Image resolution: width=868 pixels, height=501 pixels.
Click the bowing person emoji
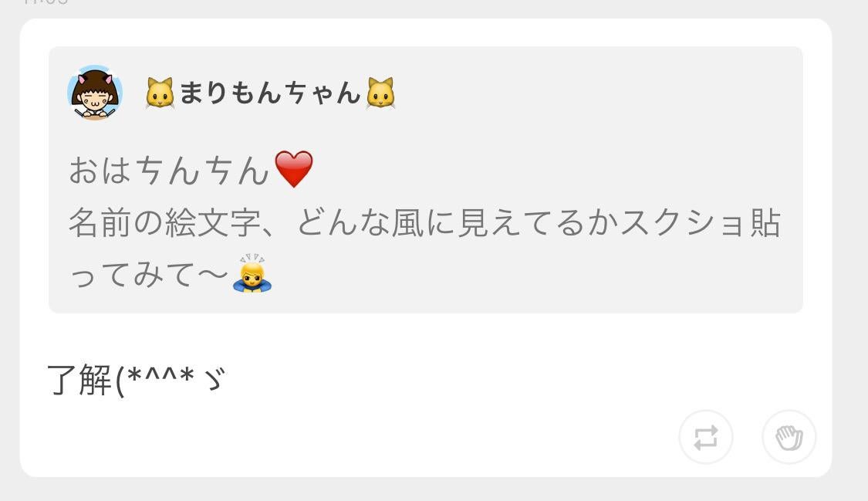252,273
